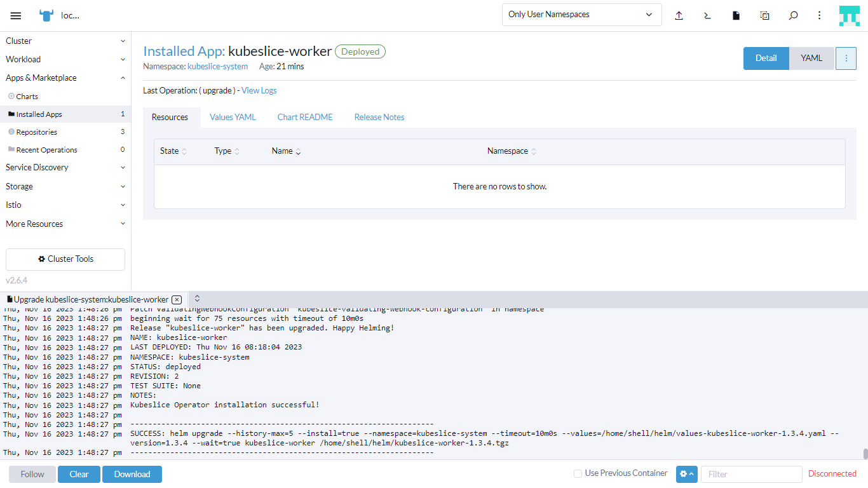Open the Chart README tab
868x488 pixels.
pyautogui.click(x=305, y=117)
